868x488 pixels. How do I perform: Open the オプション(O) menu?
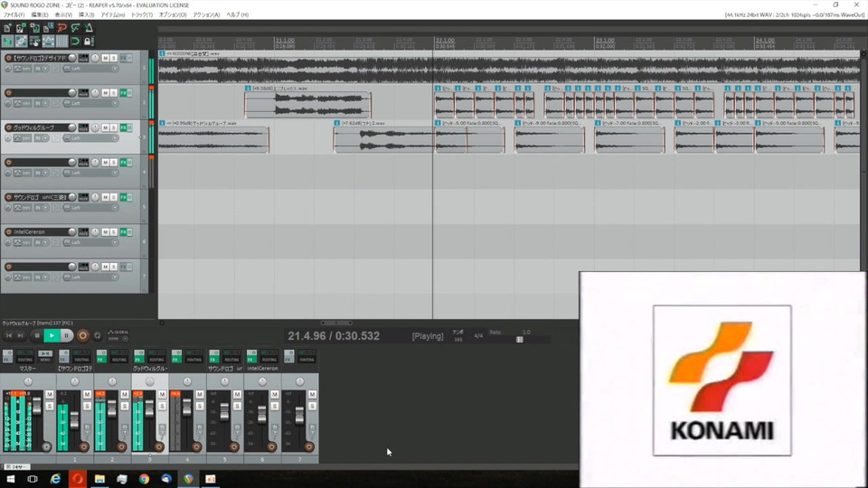[173, 15]
